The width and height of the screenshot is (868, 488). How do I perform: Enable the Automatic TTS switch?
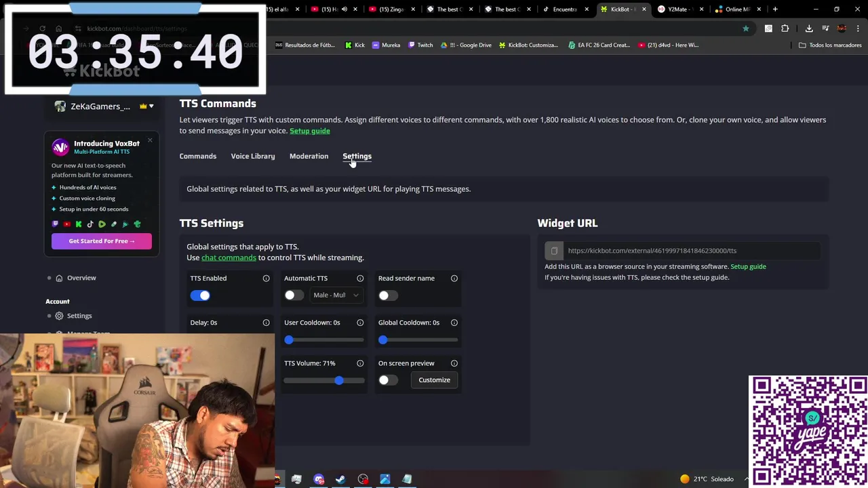(x=294, y=296)
